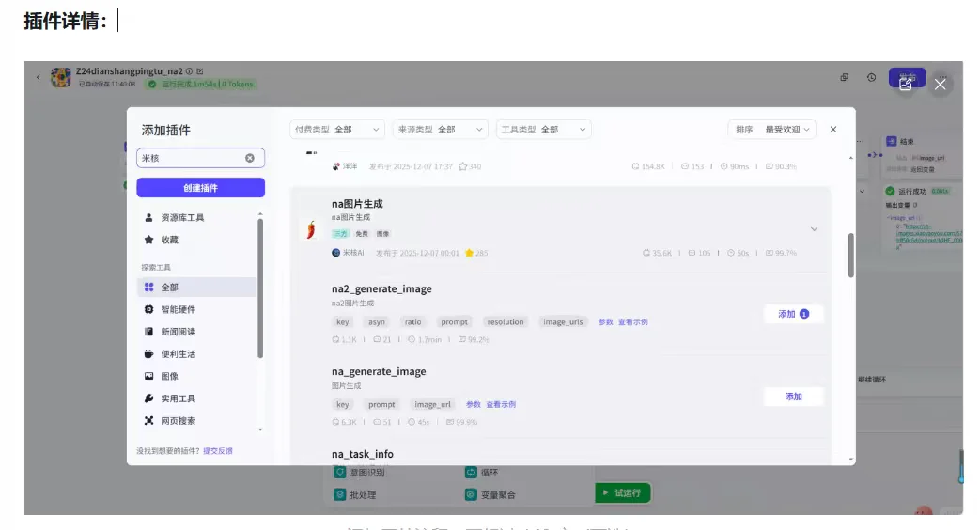
Task: Click the asyn parameter tag
Action: tap(376, 322)
